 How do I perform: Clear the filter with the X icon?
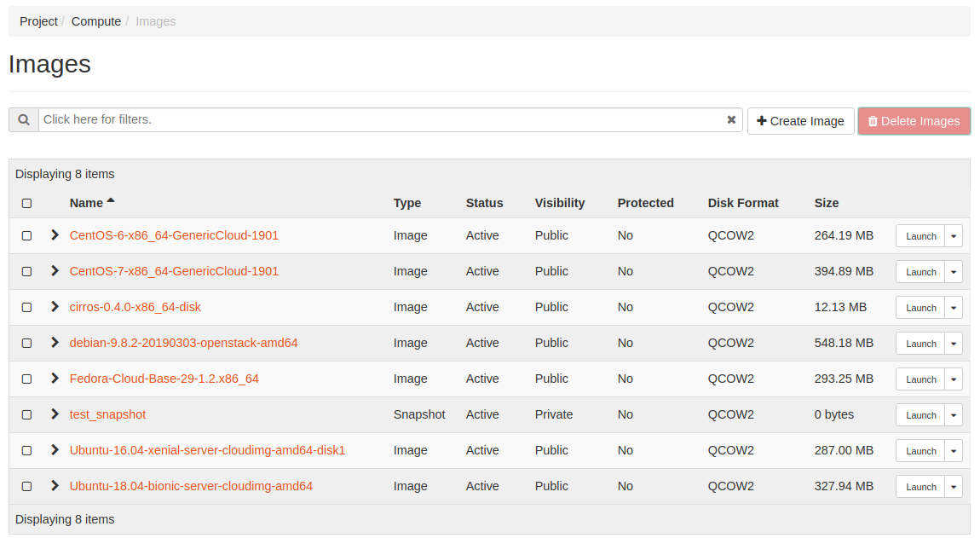click(x=731, y=120)
